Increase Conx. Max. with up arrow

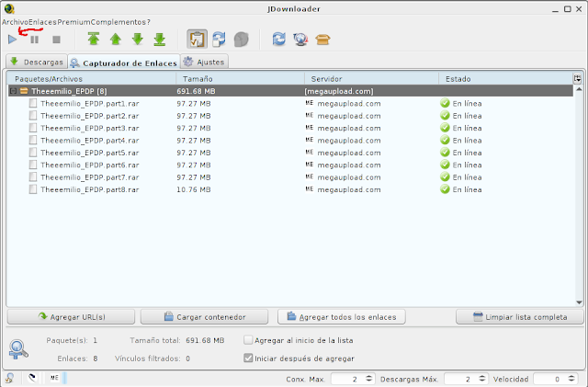tap(369, 377)
